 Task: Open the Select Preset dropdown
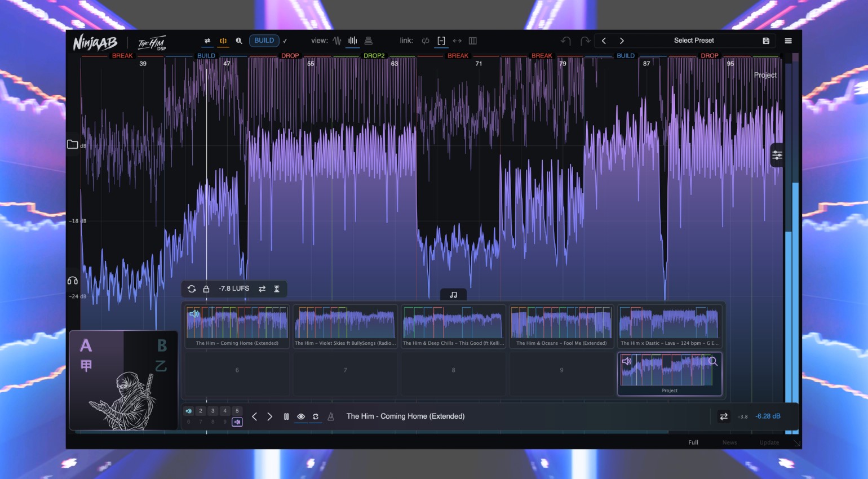[x=694, y=41]
